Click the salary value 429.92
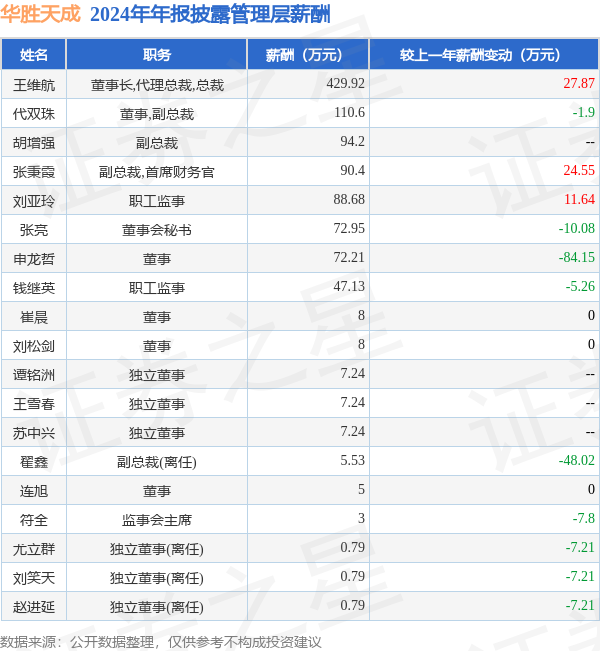This screenshot has height=651, width=600. click(x=345, y=83)
